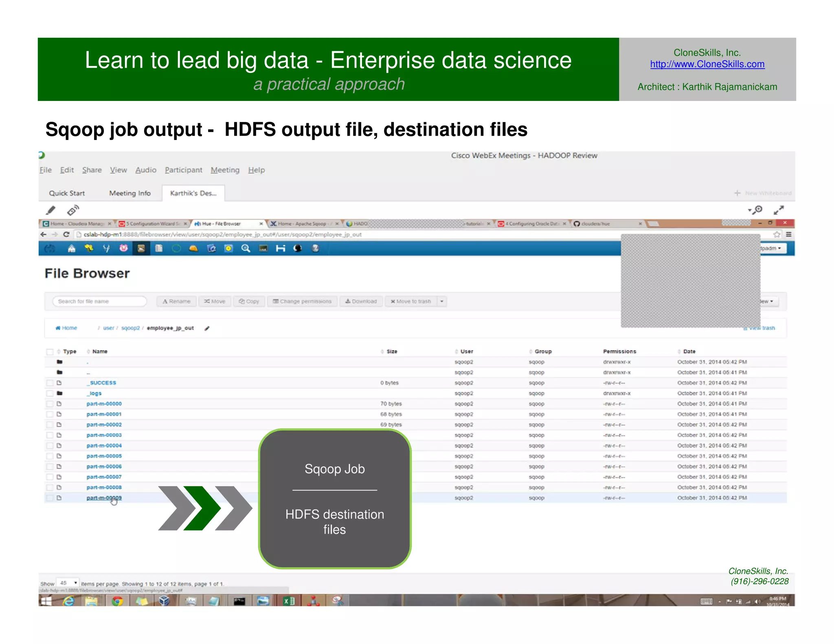Sort by Size column header
834x644 pixels.
[392, 352]
